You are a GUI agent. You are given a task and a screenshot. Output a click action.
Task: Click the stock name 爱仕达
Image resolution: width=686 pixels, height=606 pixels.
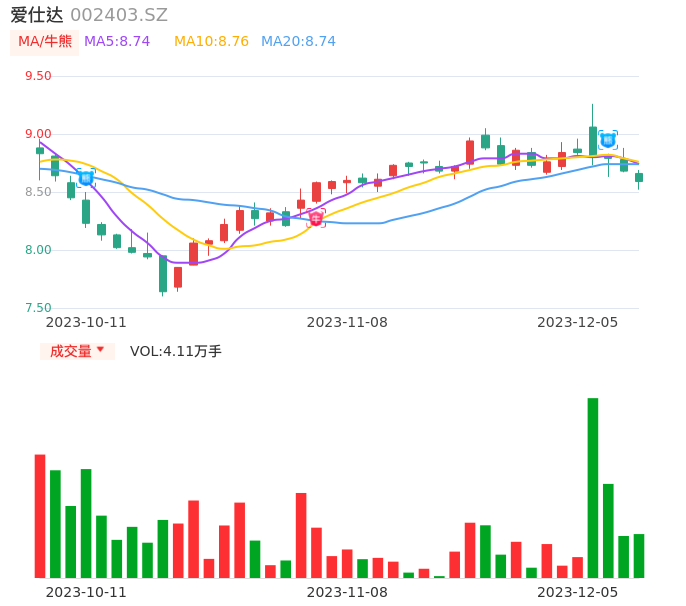[37, 15]
